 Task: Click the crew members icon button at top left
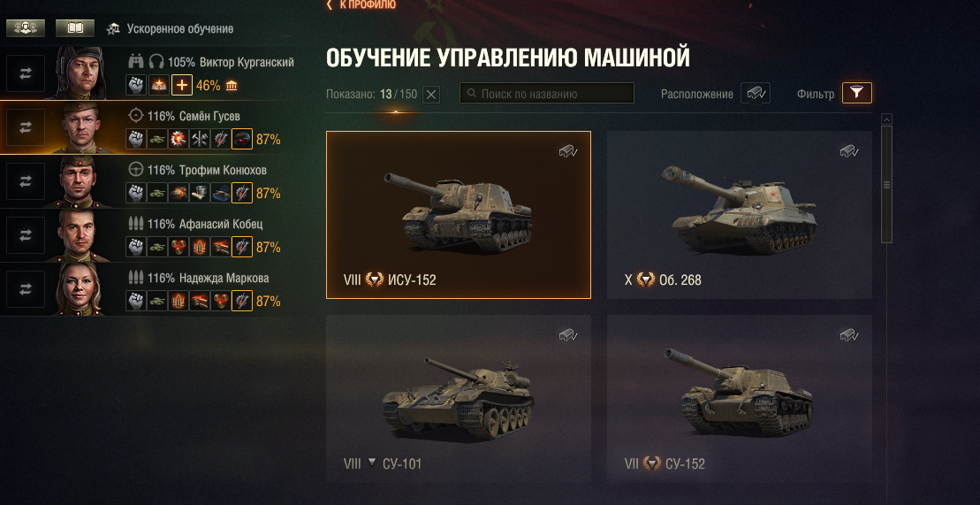[26, 28]
